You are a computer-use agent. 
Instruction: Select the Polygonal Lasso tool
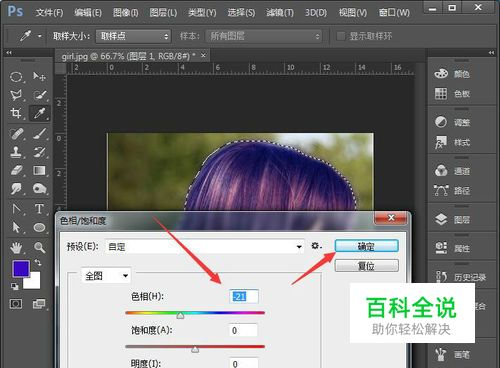[x=16, y=95]
